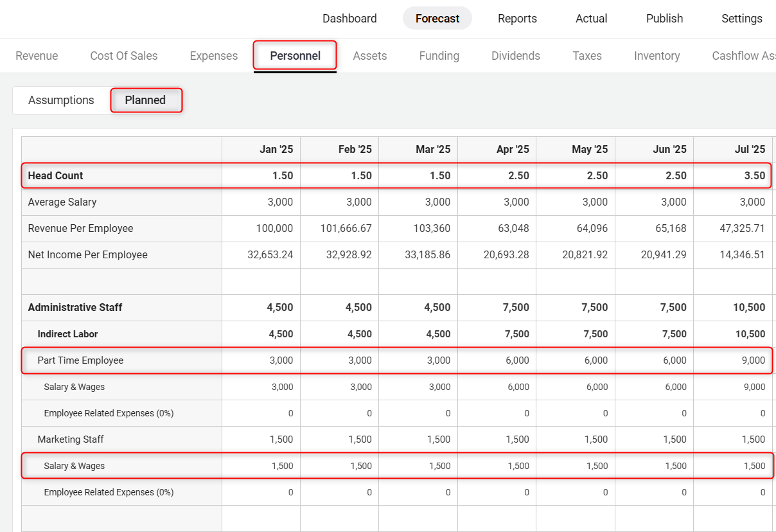Click Employee Related Expenses under Marketing Staff
Screen dimensions: 776x532
[x=109, y=492]
